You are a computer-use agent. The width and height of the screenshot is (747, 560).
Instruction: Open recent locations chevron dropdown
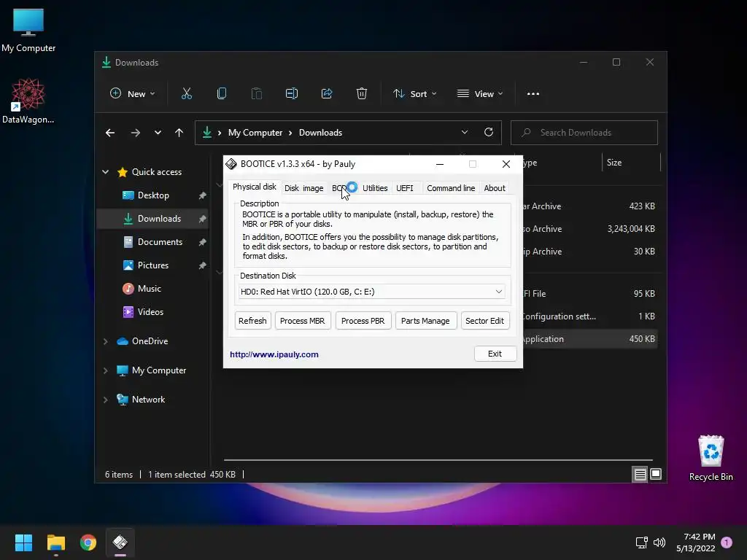158,133
